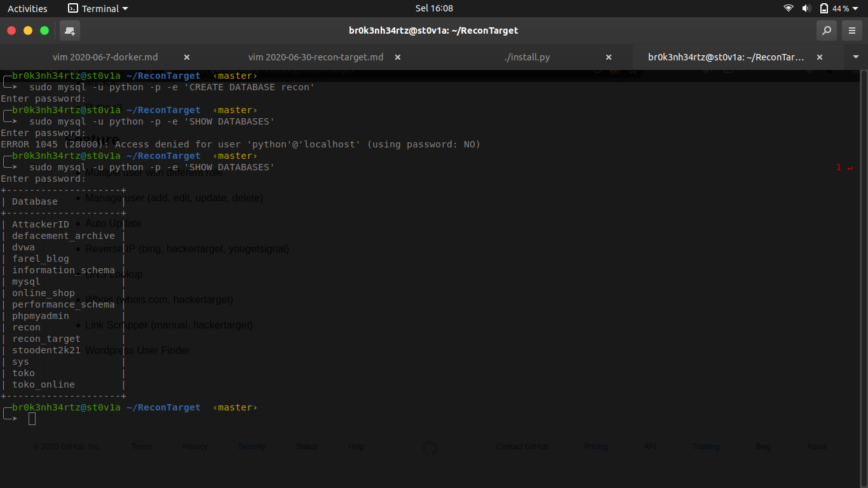Click the information_schema database row
Image resolution: width=868 pixels, height=488 pixels.
click(63, 270)
